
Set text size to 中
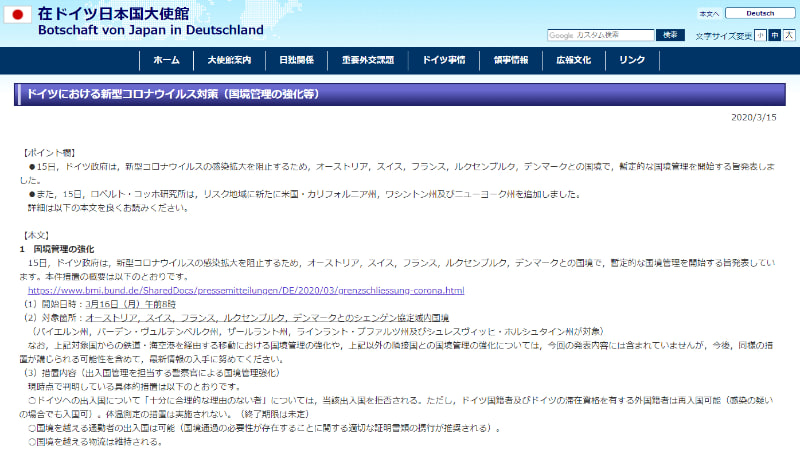pos(774,35)
